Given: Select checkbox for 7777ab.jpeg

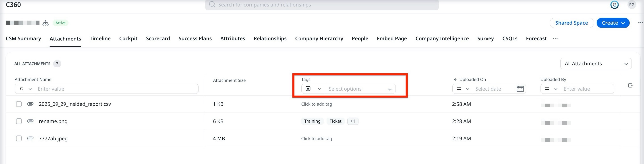Looking at the screenshot, I should (x=19, y=138).
